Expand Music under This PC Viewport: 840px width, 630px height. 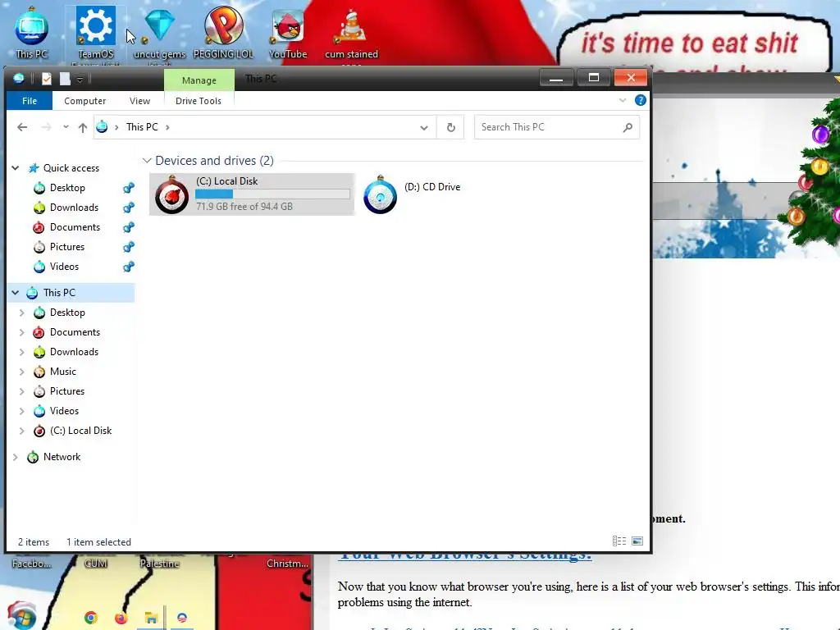[22, 372]
